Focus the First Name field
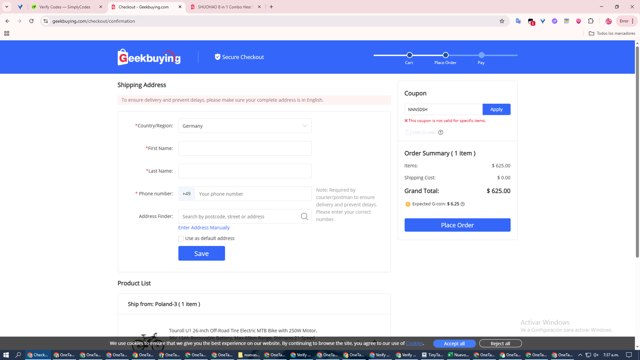Image resolution: width=640 pixels, height=360 pixels. coord(244,148)
